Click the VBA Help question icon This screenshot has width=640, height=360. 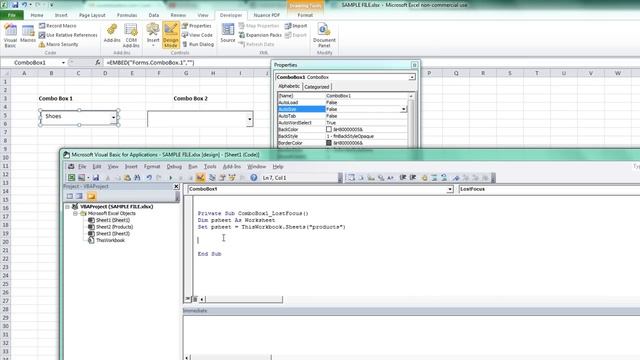tap(253, 178)
